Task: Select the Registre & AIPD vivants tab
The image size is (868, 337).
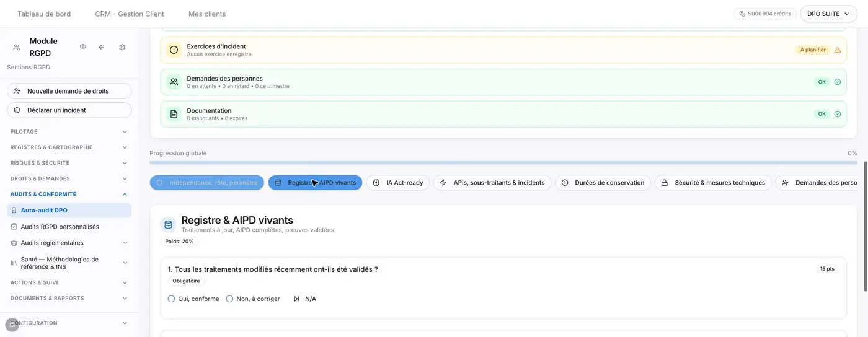Action: point(315,183)
